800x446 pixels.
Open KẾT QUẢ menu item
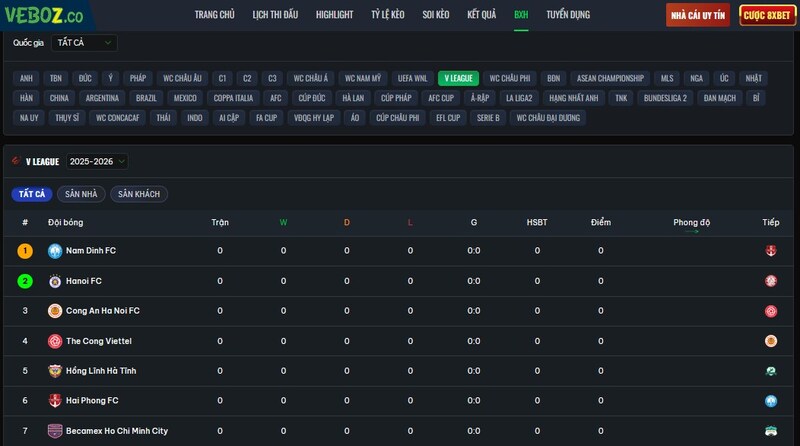(482, 15)
